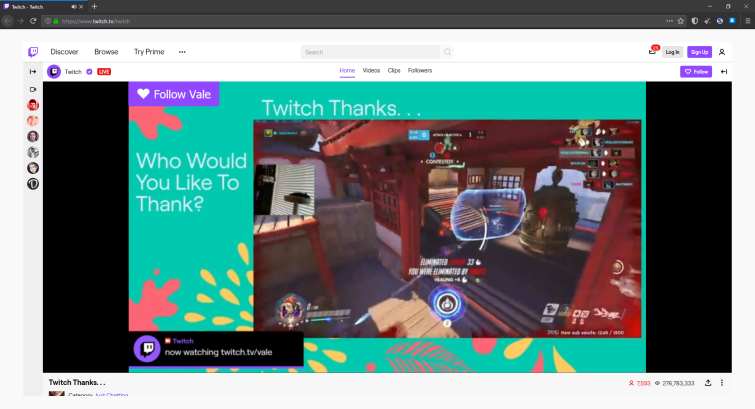Open a new browser tab with plus

(94, 7)
